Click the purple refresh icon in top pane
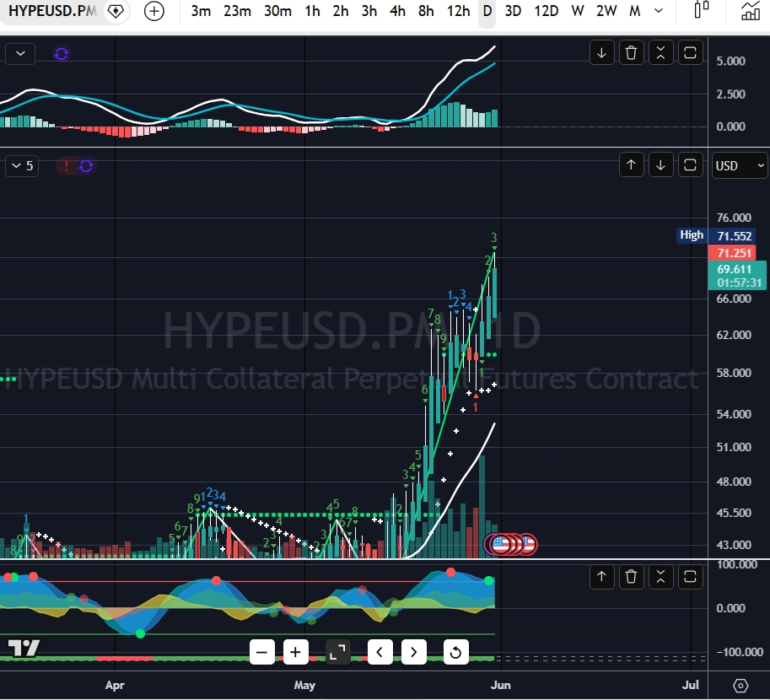Viewport: 770px width, 700px height. pyautogui.click(x=62, y=53)
